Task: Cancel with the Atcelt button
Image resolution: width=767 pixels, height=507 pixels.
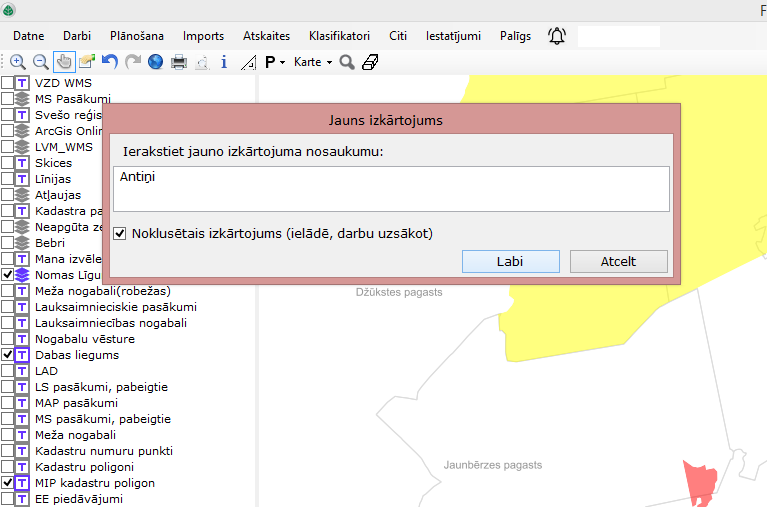Action: [619, 261]
